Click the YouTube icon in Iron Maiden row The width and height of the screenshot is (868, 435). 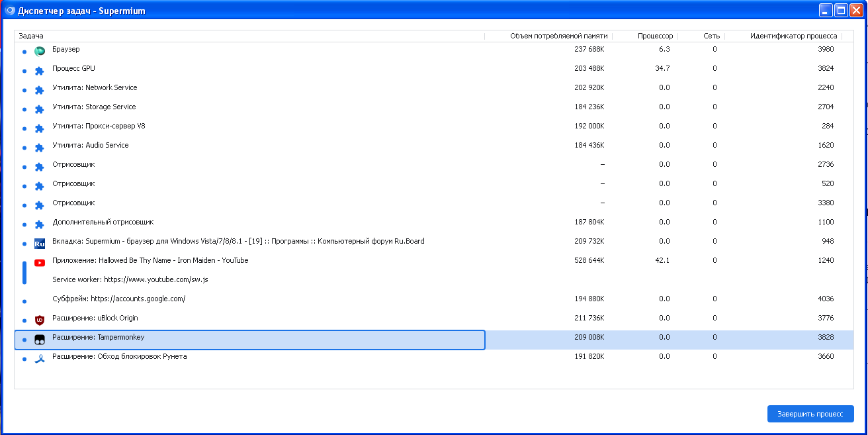coord(40,262)
